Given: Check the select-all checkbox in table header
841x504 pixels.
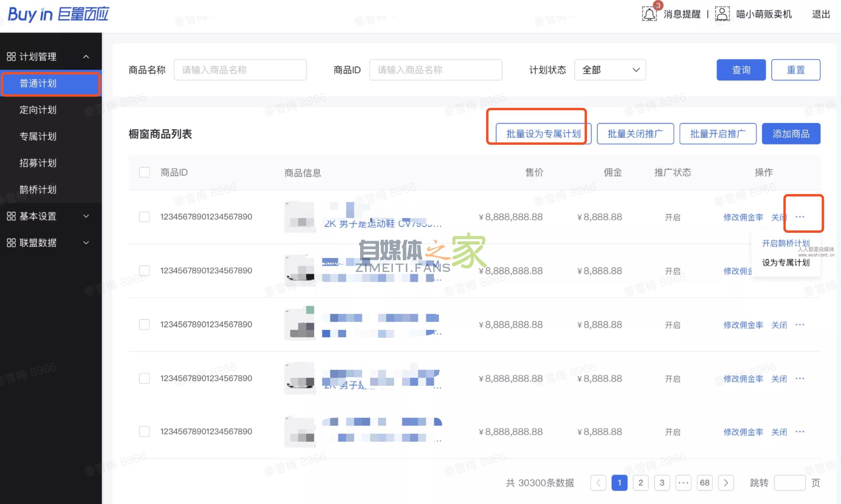Looking at the screenshot, I should pyautogui.click(x=144, y=172).
